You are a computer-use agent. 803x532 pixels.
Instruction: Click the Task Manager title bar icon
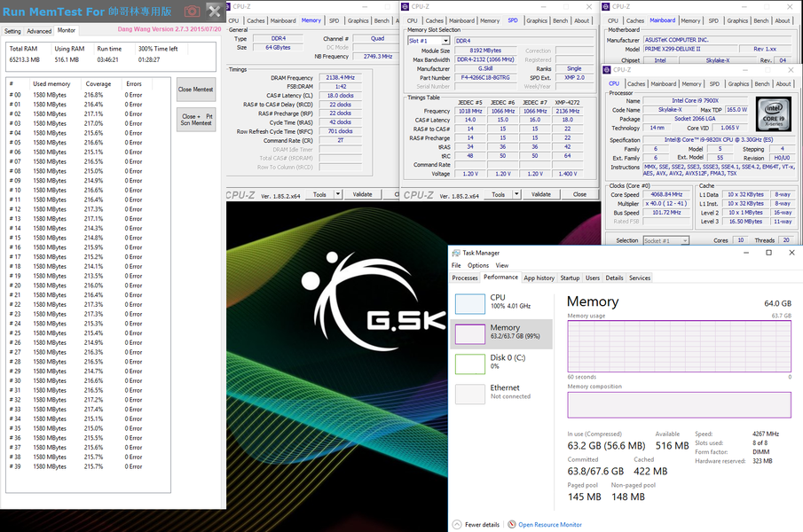tap(456, 253)
